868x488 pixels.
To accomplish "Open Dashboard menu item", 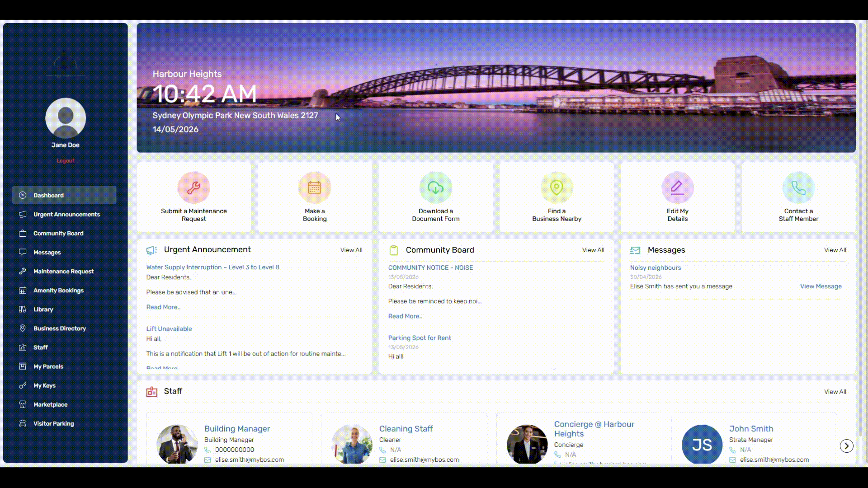I will tap(64, 195).
